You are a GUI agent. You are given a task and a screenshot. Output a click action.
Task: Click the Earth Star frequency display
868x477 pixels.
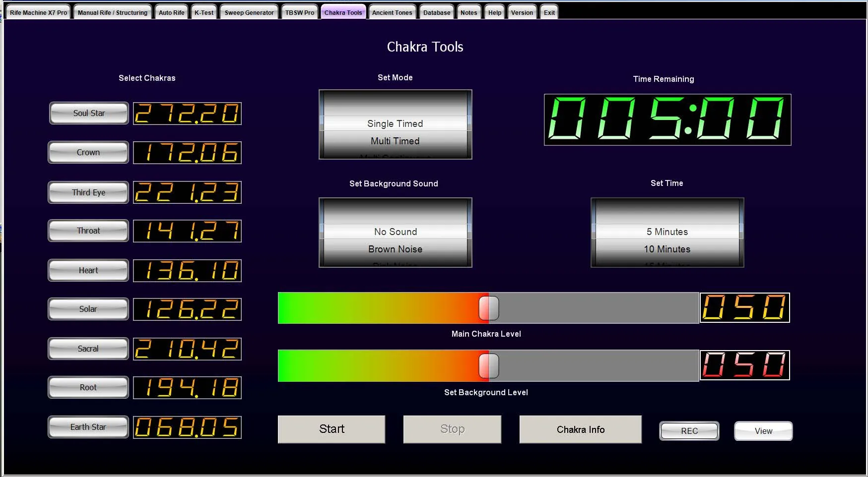coord(187,427)
